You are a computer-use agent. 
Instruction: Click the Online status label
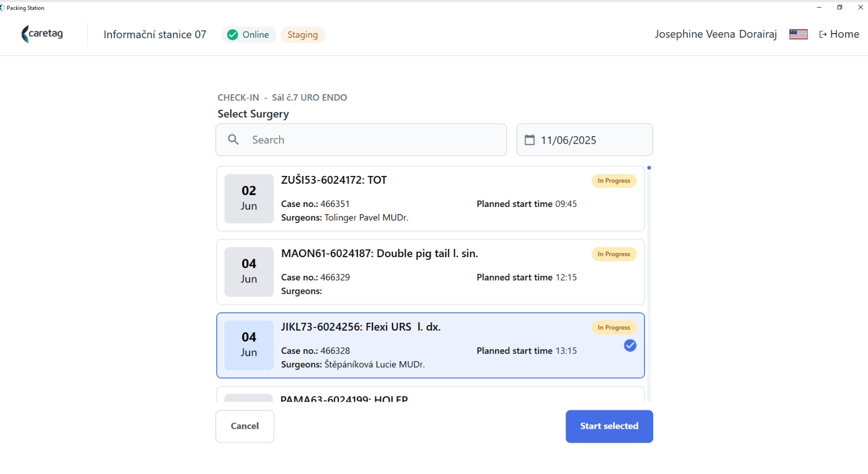(x=256, y=35)
